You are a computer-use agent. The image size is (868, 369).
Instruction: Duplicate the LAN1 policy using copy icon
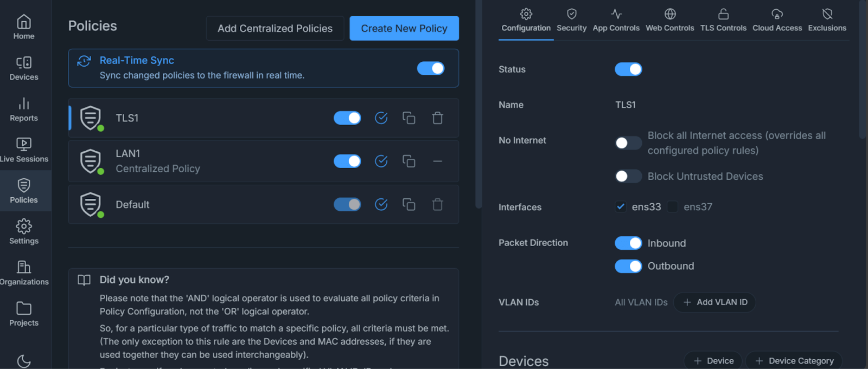pos(409,161)
